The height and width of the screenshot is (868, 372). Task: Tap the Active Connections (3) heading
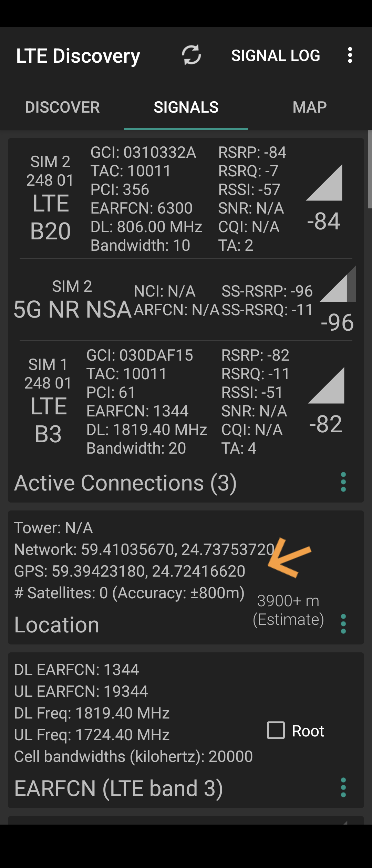(125, 483)
